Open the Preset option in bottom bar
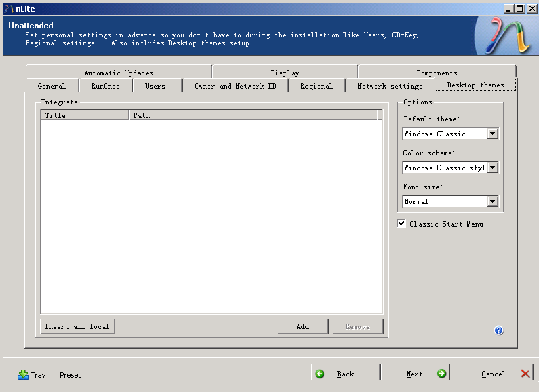The width and height of the screenshot is (539, 392). [x=70, y=375]
